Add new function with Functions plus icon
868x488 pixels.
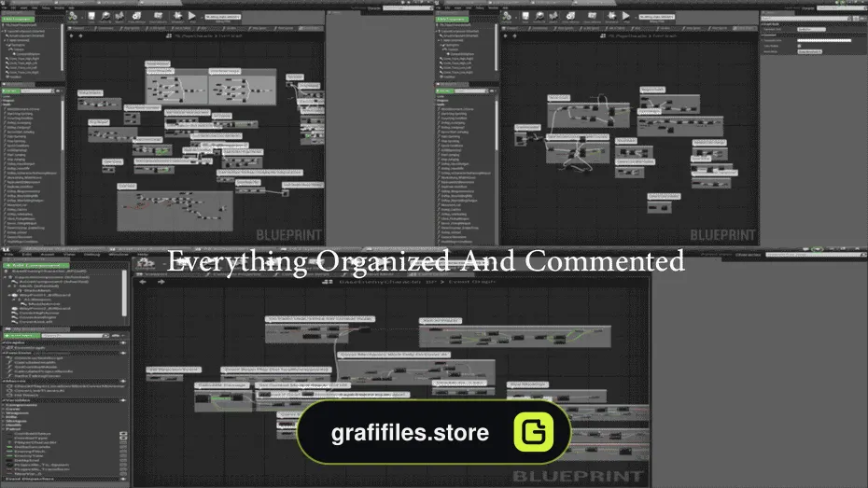point(123,353)
